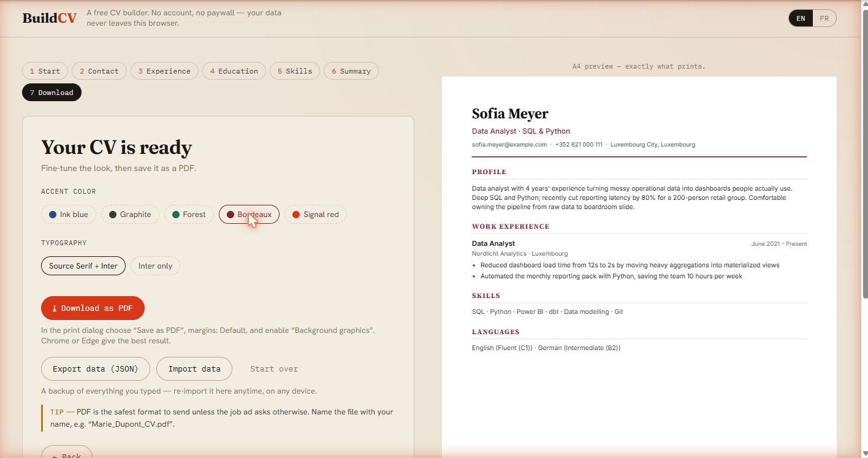Select Inter only typography

155,266
